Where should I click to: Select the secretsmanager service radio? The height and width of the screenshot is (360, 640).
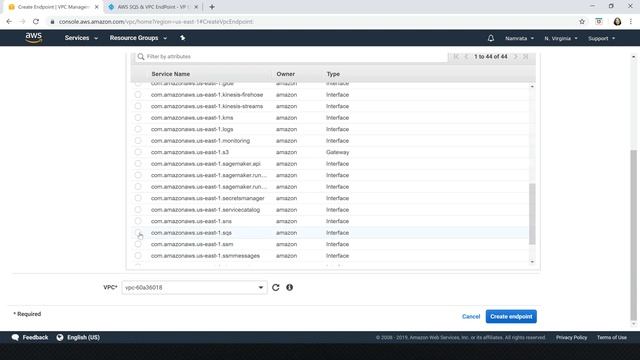point(138,198)
